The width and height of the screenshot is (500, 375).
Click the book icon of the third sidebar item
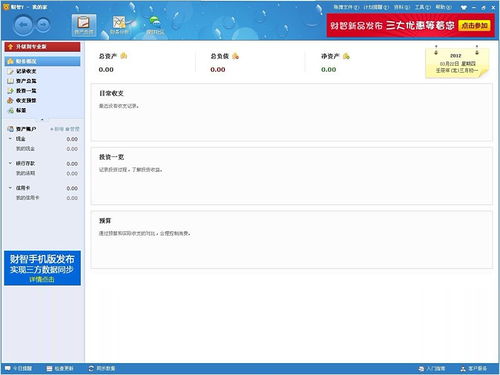[x=10, y=81]
